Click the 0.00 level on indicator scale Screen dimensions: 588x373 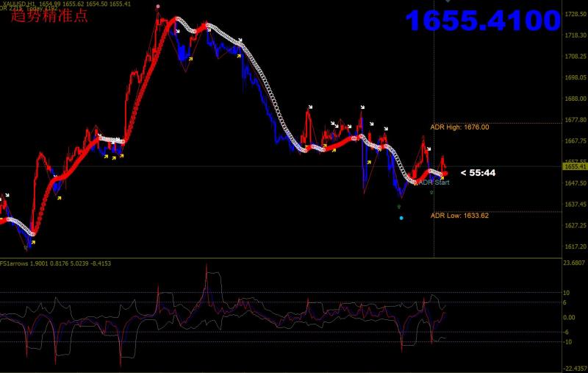(570, 317)
